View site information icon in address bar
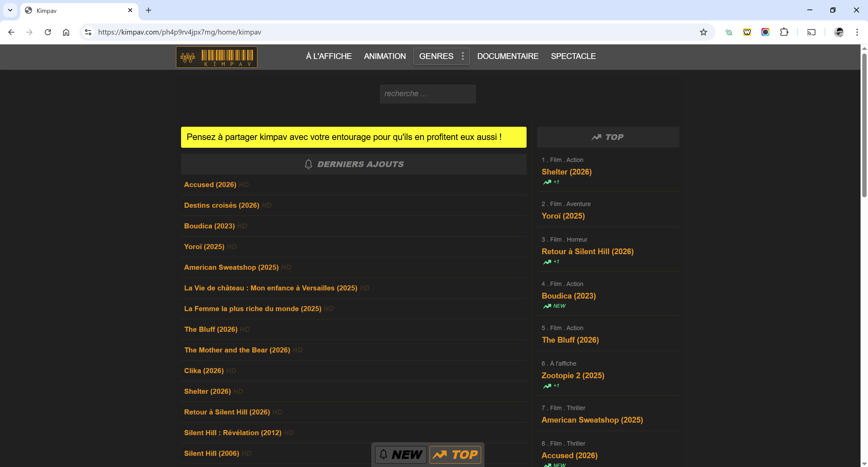 pos(88,32)
